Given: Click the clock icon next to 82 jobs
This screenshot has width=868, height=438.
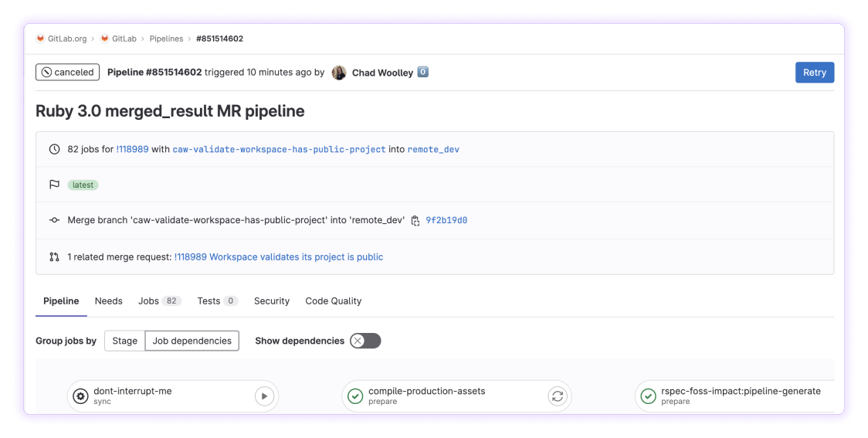Looking at the screenshot, I should [54, 149].
